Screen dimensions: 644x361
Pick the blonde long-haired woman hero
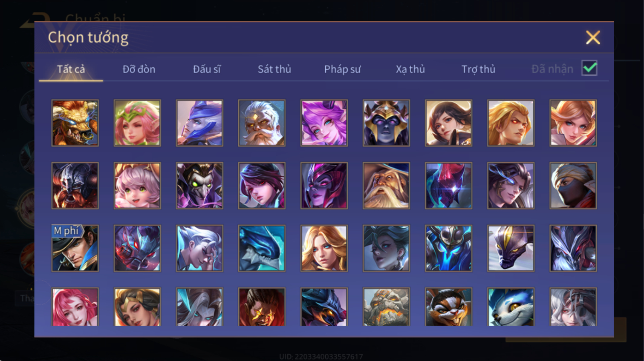324,248
